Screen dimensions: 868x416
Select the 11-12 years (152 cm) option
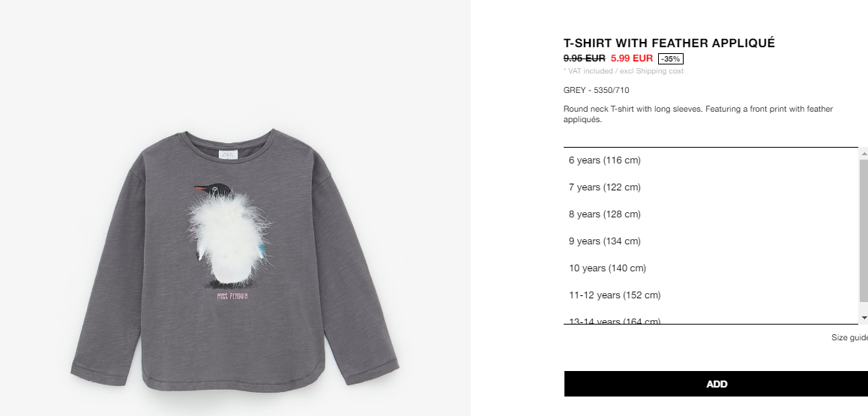711,295
